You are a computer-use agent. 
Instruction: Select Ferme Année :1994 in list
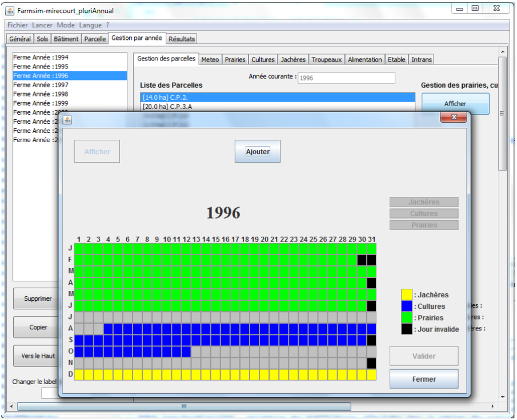click(x=70, y=57)
